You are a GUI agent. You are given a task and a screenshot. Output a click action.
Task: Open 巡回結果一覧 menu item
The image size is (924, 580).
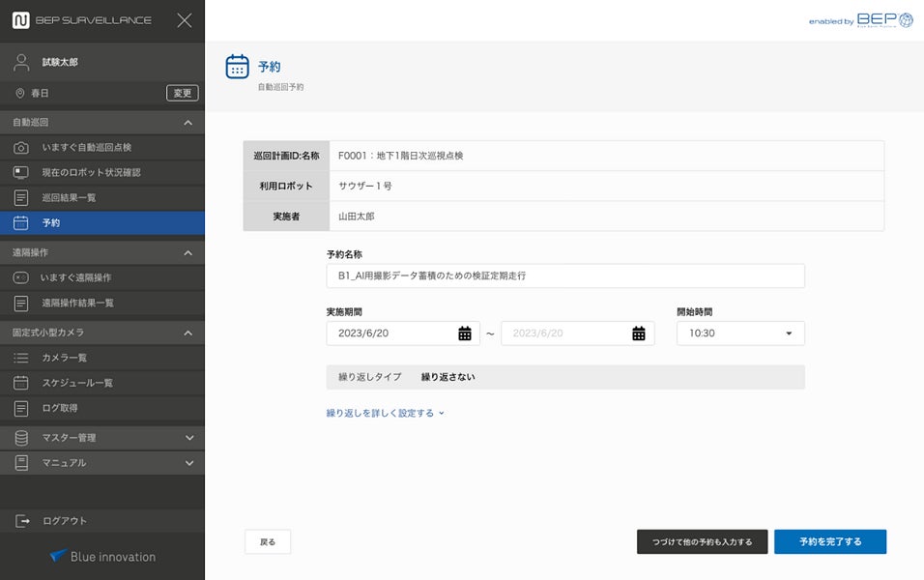click(69, 197)
